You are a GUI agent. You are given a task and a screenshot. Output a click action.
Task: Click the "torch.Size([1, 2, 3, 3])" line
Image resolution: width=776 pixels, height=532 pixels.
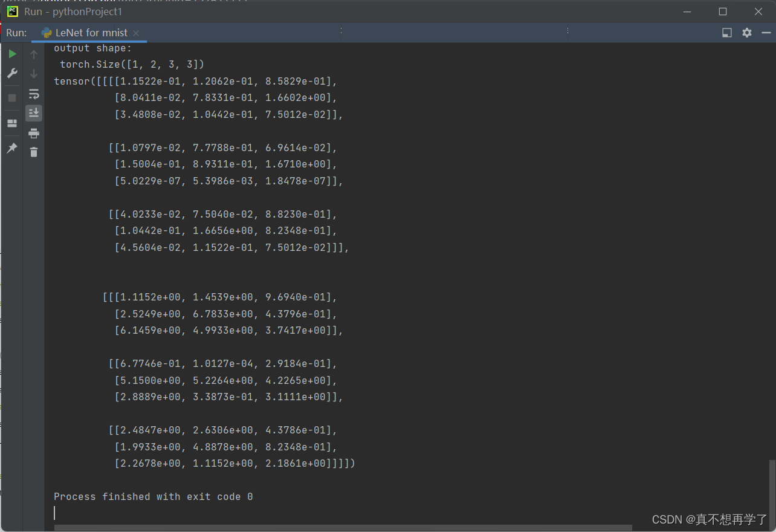(132, 65)
